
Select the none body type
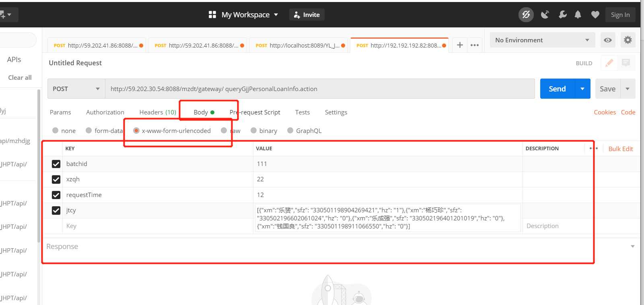(x=56, y=131)
